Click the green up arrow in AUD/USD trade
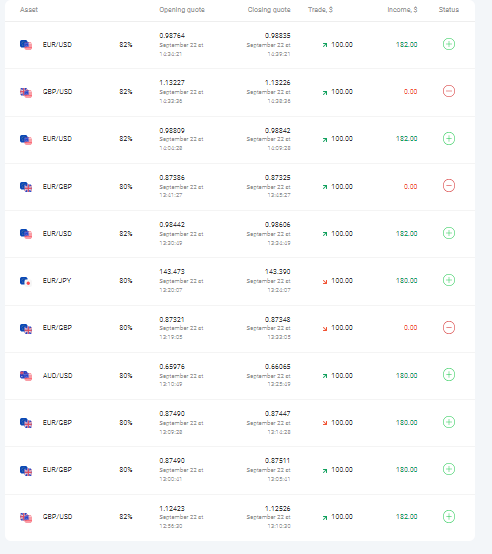 point(325,376)
